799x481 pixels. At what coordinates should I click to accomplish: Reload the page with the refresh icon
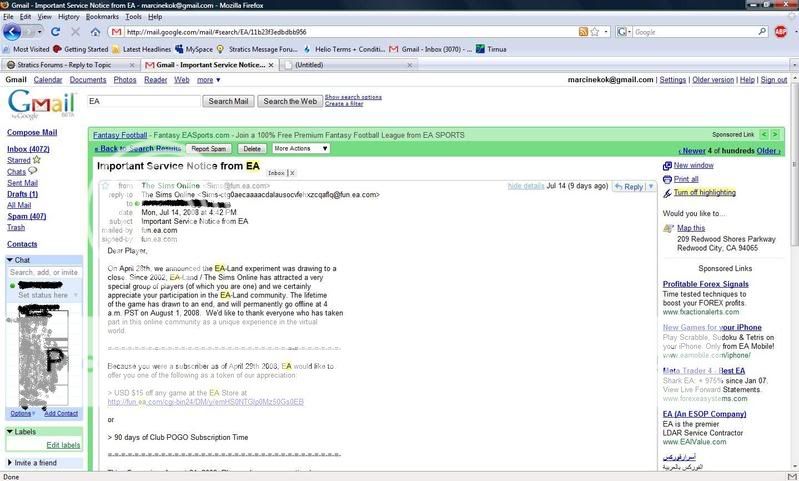click(x=56, y=32)
